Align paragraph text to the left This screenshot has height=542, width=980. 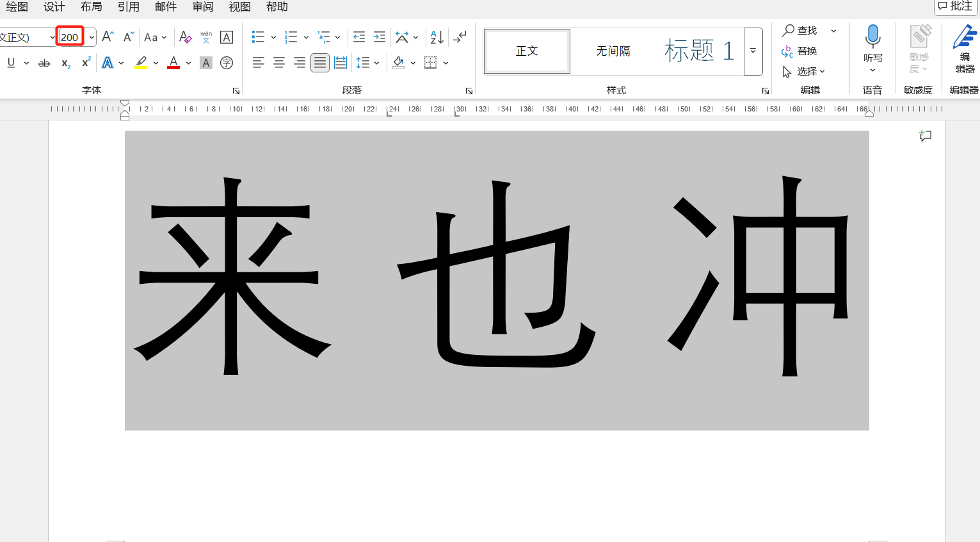point(258,63)
